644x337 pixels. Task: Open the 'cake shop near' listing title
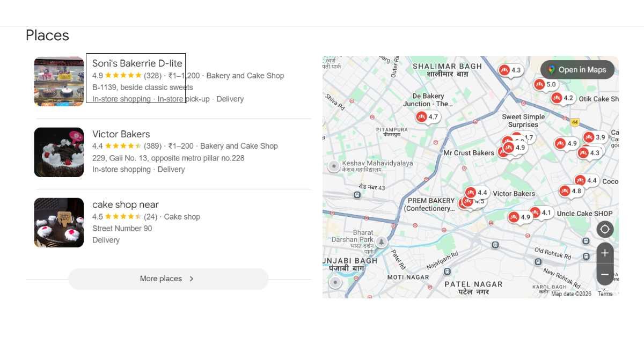click(x=126, y=204)
